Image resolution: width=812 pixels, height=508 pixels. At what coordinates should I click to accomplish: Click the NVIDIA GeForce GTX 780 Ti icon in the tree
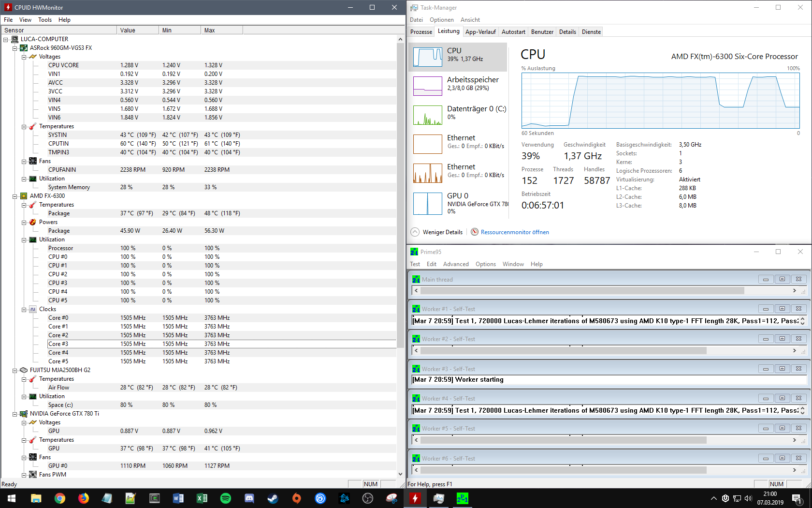[x=24, y=414]
